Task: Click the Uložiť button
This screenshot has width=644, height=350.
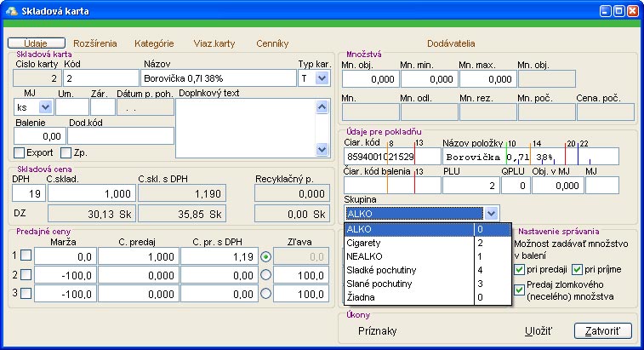Action: (536, 330)
